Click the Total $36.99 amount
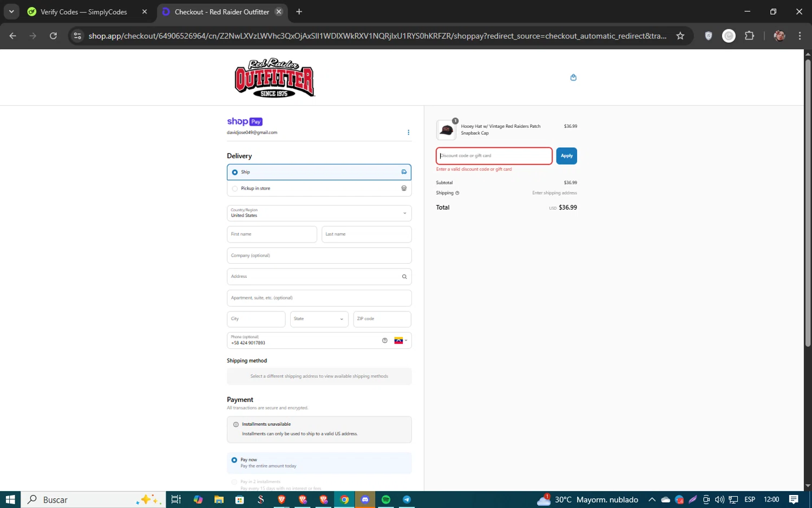 [x=568, y=207]
